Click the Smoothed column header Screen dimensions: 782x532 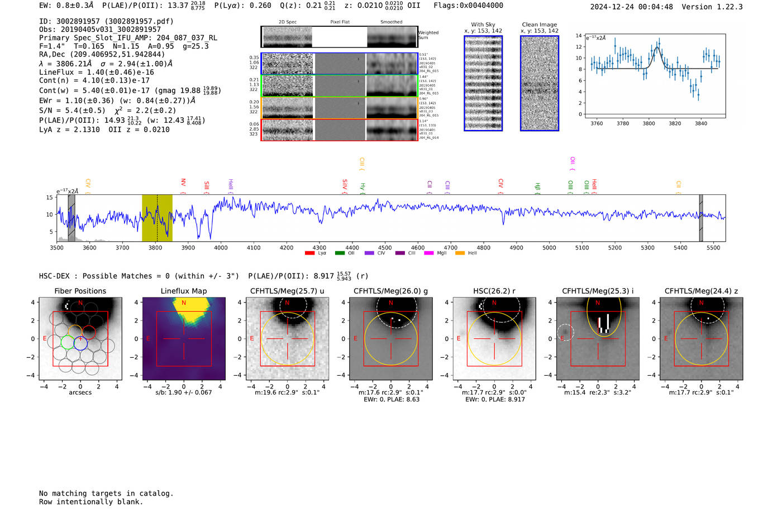[x=391, y=22]
